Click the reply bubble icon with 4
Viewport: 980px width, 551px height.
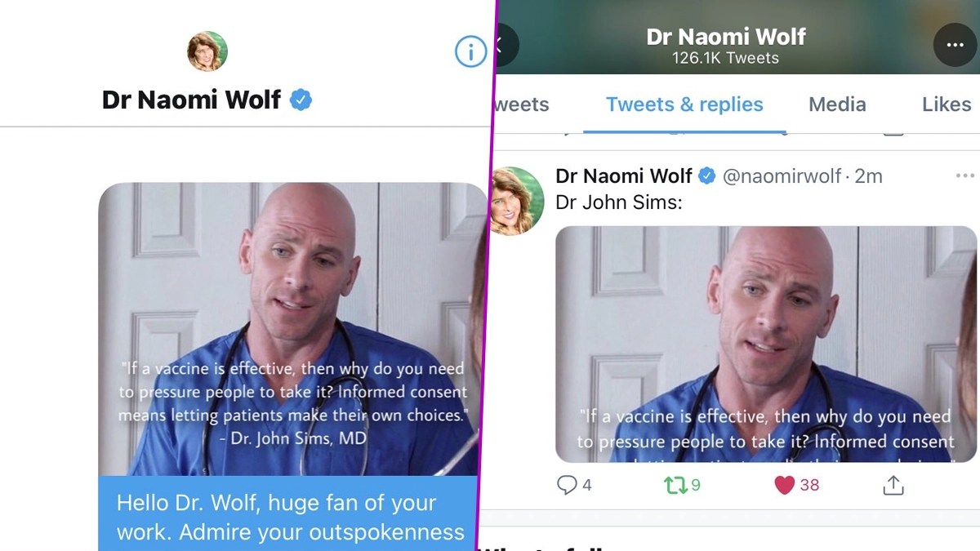[x=574, y=485]
